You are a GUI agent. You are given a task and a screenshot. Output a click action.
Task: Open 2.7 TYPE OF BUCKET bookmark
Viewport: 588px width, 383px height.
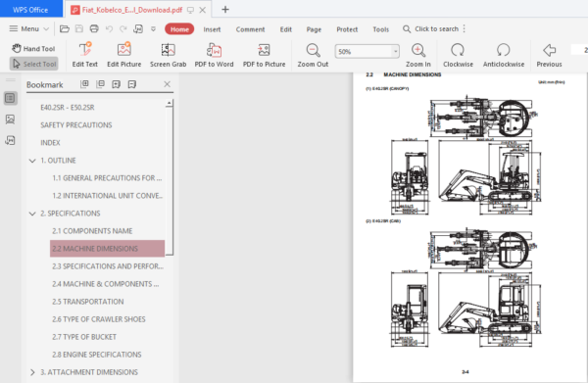click(84, 337)
